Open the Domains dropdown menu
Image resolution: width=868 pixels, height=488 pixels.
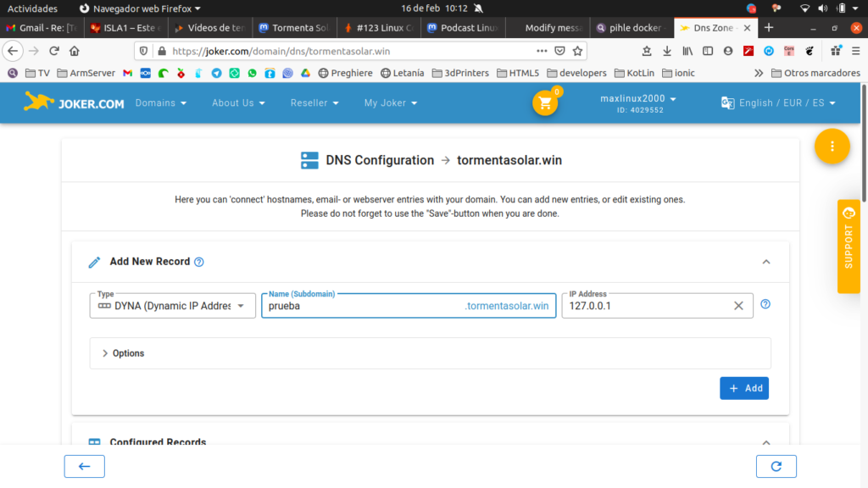pos(161,103)
